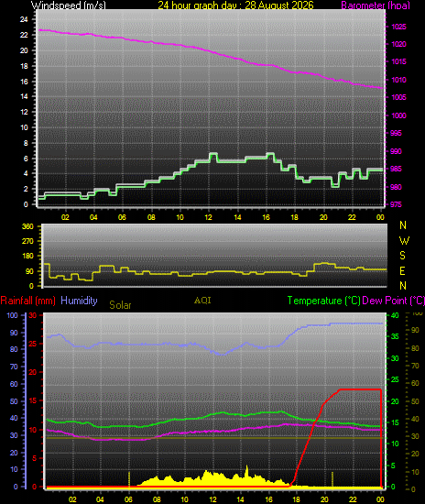Select the Temperature (°C) legend label
425x504 pixels.
pos(324,301)
